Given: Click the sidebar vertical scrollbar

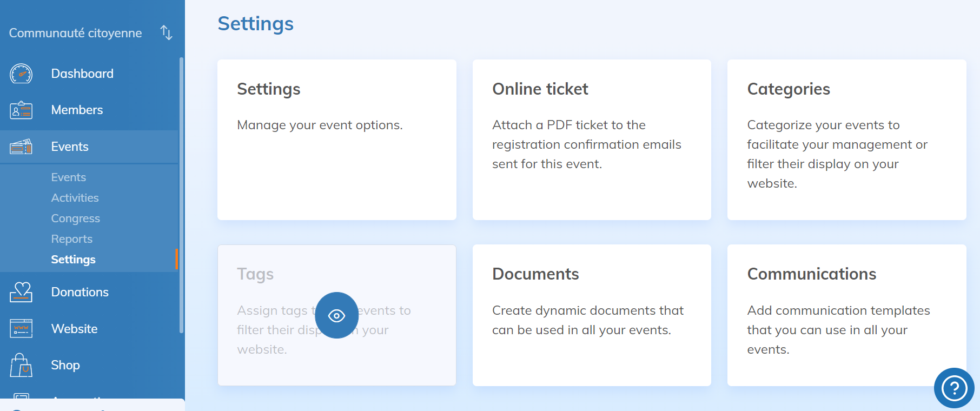Looking at the screenshot, I should coord(181,195).
